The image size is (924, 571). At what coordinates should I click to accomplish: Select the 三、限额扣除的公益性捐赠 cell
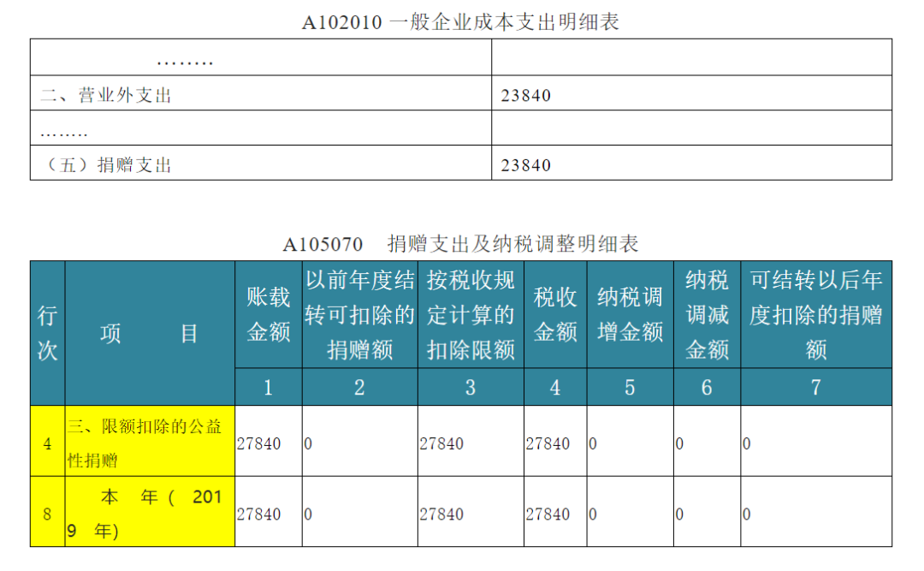tap(150, 441)
